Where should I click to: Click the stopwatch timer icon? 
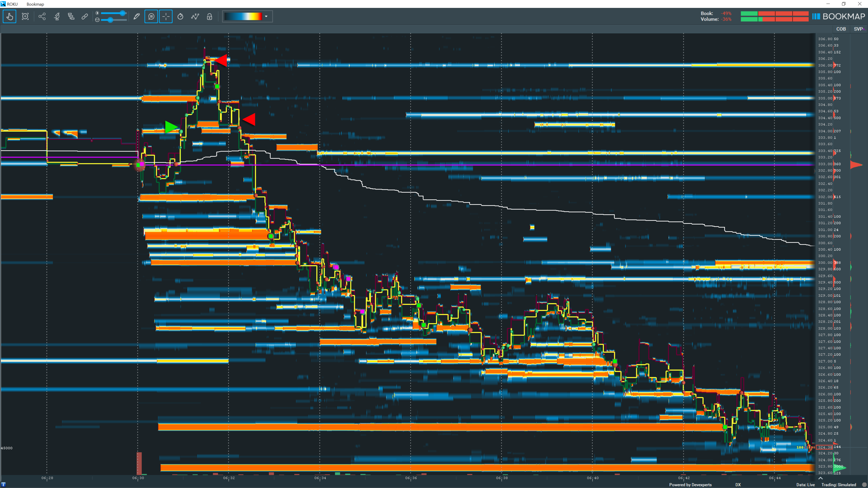pos(180,16)
